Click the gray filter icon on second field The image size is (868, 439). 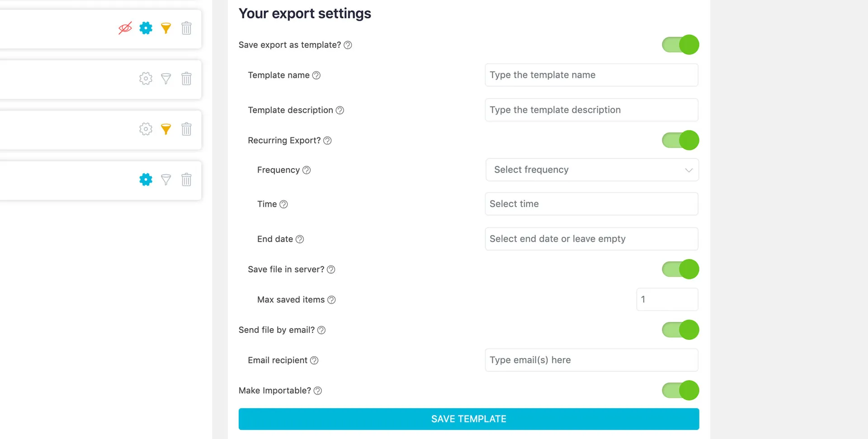click(x=165, y=78)
